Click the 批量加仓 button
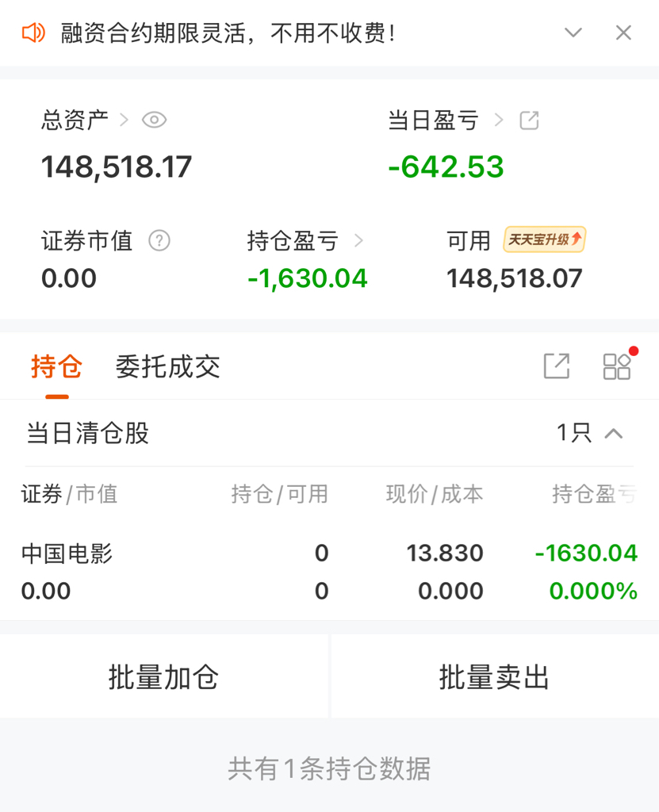The image size is (659, 812). 163,677
